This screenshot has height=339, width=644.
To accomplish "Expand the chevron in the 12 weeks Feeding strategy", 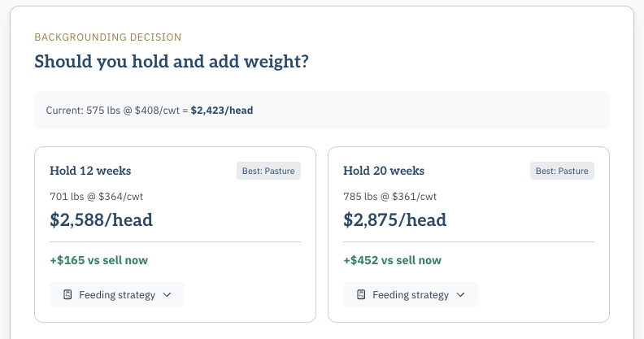I will pos(168,295).
